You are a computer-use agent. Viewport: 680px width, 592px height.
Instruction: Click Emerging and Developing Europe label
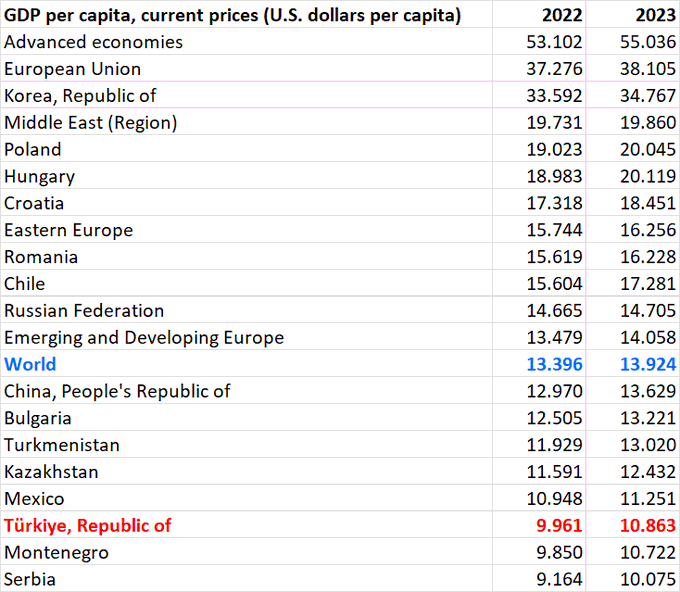pos(144,338)
